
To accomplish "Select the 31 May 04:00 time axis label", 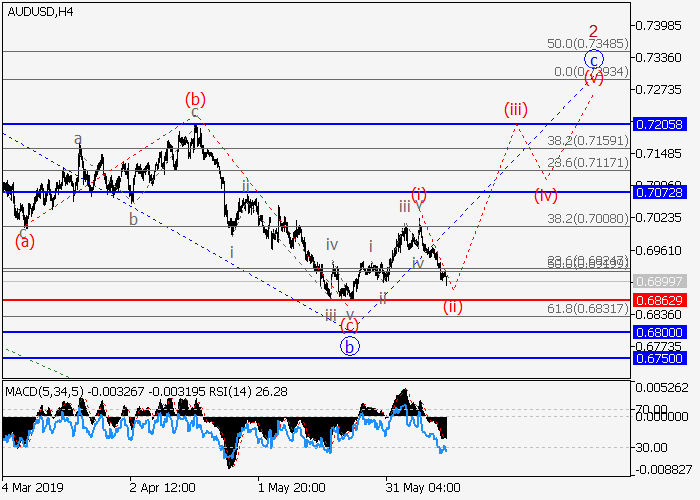I will point(423,488).
